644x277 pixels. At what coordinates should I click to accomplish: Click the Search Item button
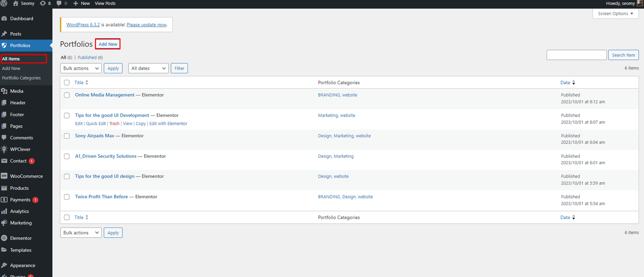[x=623, y=55]
